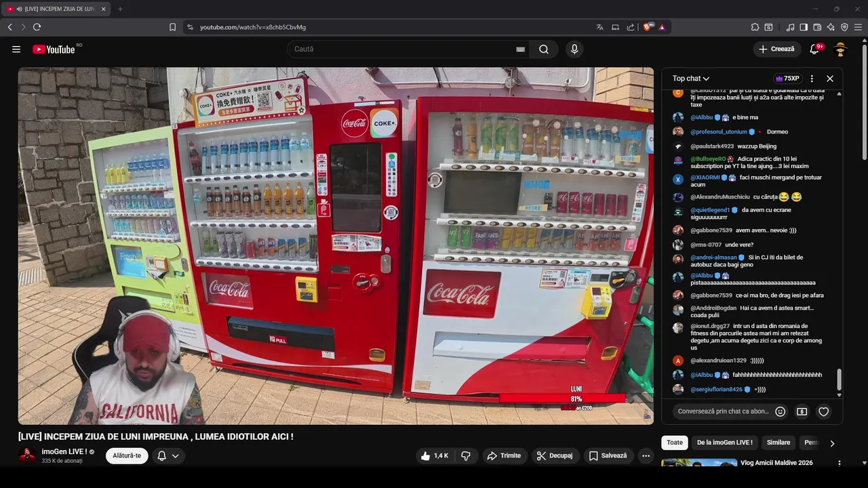The width and height of the screenshot is (868, 488).
Task: Click the search magnifier button
Action: pos(544,49)
